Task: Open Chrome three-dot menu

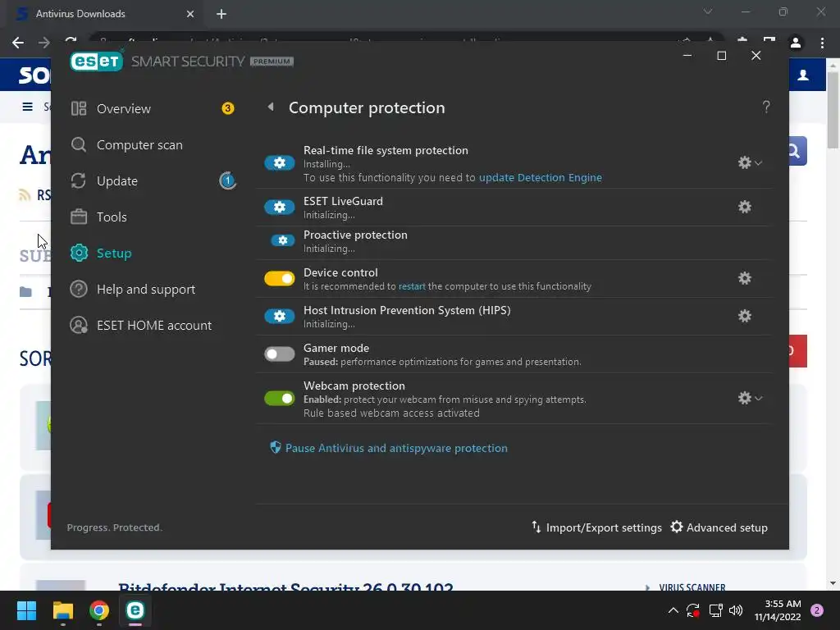Action: pos(822,43)
